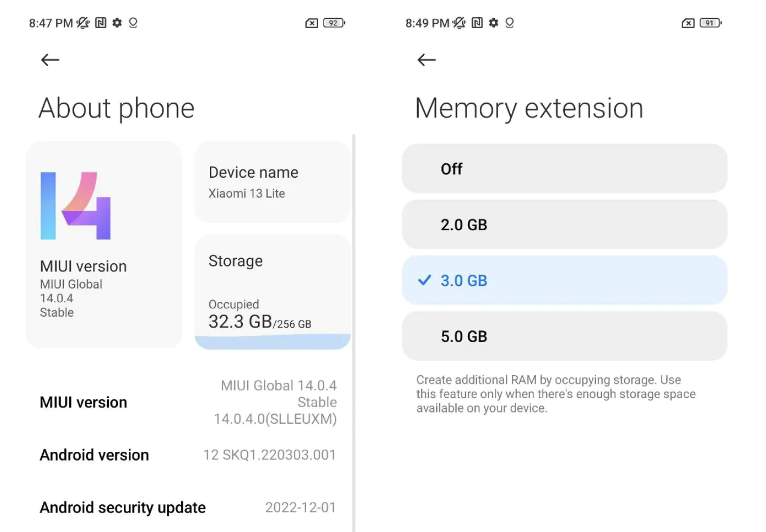Tap the 8:47 PM clock
Image resolution: width=766 pixels, height=532 pixels.
[51, 23]
